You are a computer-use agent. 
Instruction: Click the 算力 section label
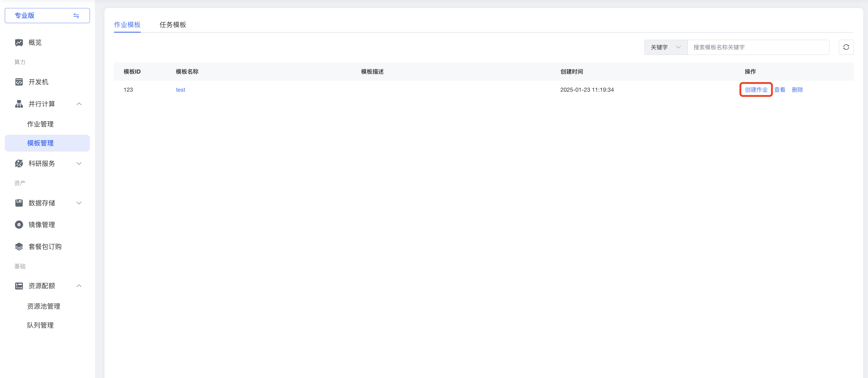click(20, 62)
